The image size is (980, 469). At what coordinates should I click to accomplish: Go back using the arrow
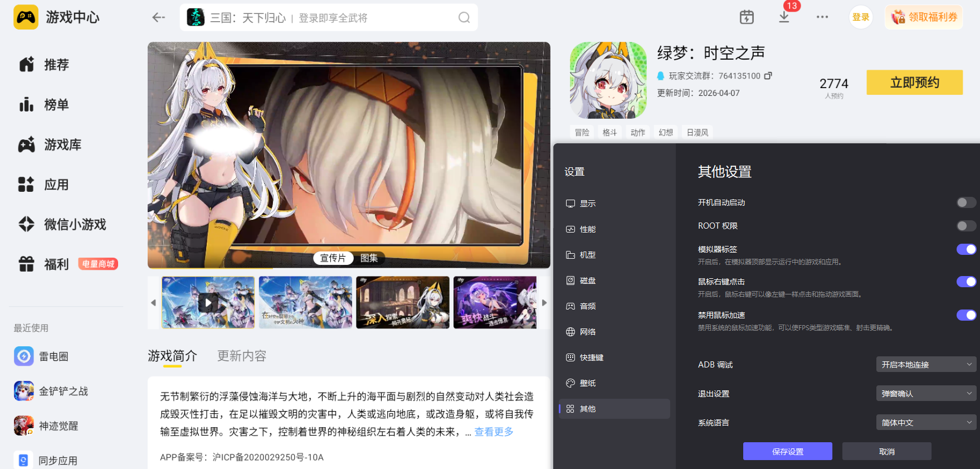159,18
